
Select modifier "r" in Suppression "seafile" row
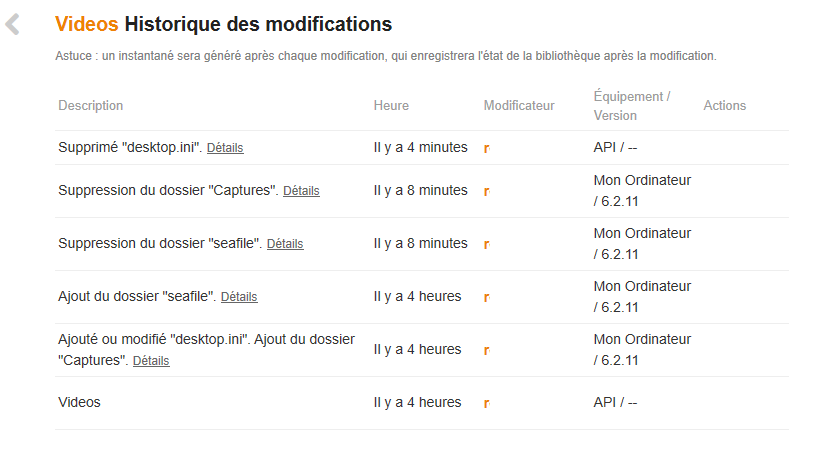[x=486, y=244]
